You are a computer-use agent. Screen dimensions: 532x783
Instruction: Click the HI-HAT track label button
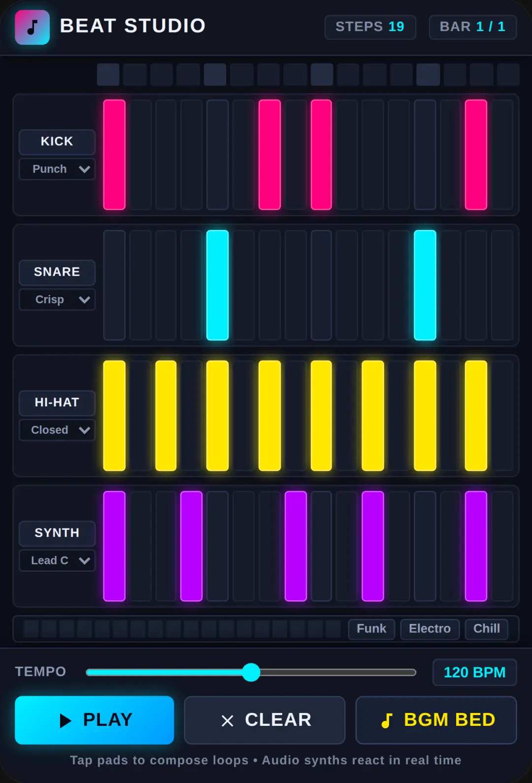coord(57,403)
